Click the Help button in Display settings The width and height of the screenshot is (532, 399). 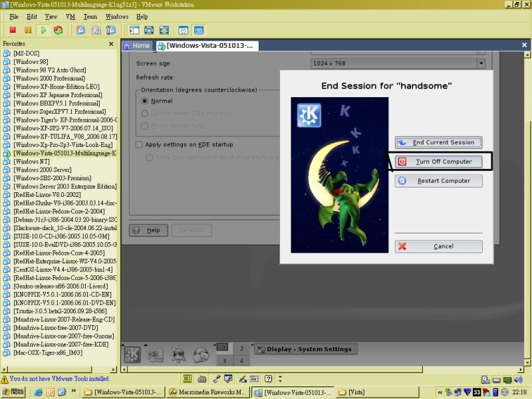pos(148,230)
